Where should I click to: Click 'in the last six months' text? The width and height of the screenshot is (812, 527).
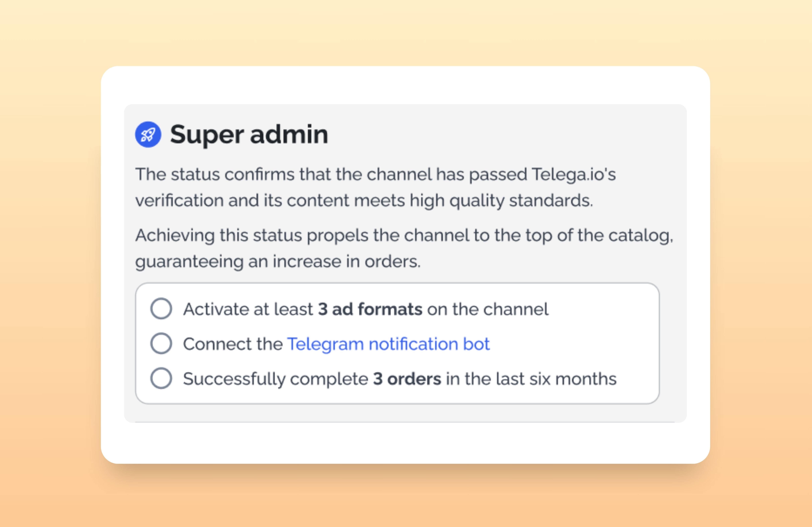pyautogui.click(x=531, y=379)
